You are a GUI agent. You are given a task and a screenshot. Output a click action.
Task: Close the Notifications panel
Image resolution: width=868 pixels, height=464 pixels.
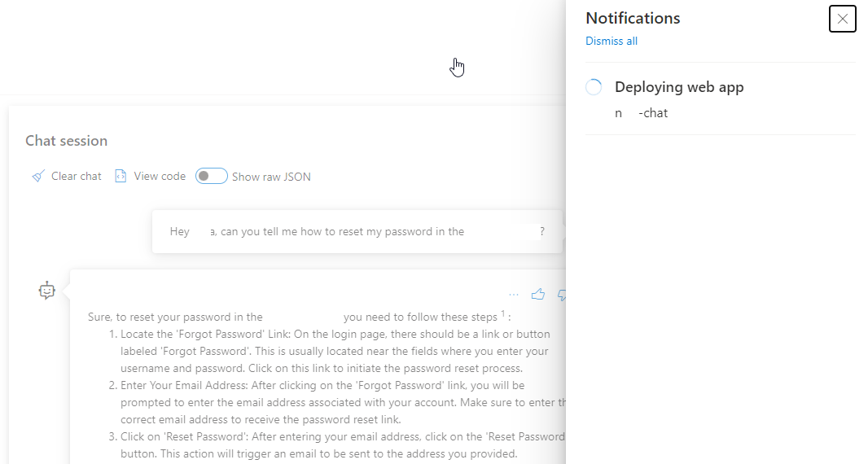click(x=842, y=19)
